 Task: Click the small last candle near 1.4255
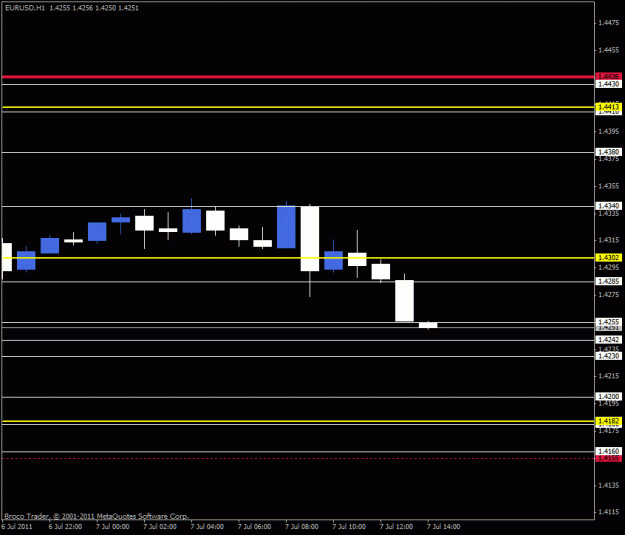[428, 325]
